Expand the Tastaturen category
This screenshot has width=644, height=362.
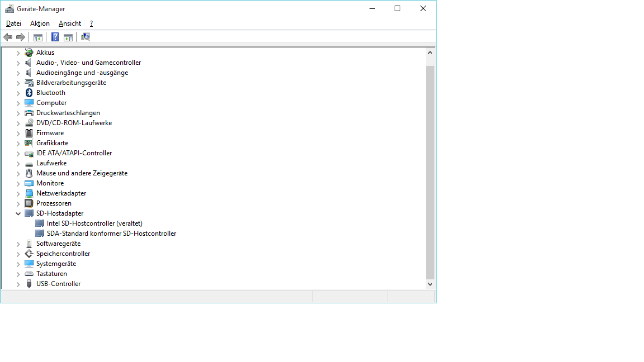tap(18, 274)
